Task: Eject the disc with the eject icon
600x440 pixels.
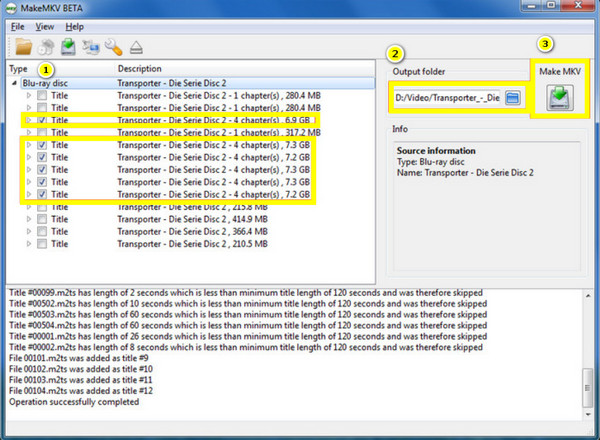Action: point(136,48)
